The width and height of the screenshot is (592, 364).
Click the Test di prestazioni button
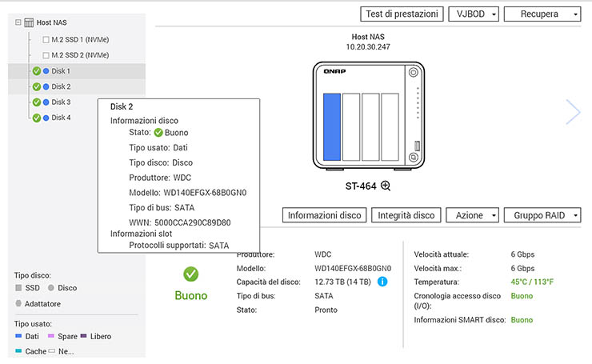[x=402, y=14]
